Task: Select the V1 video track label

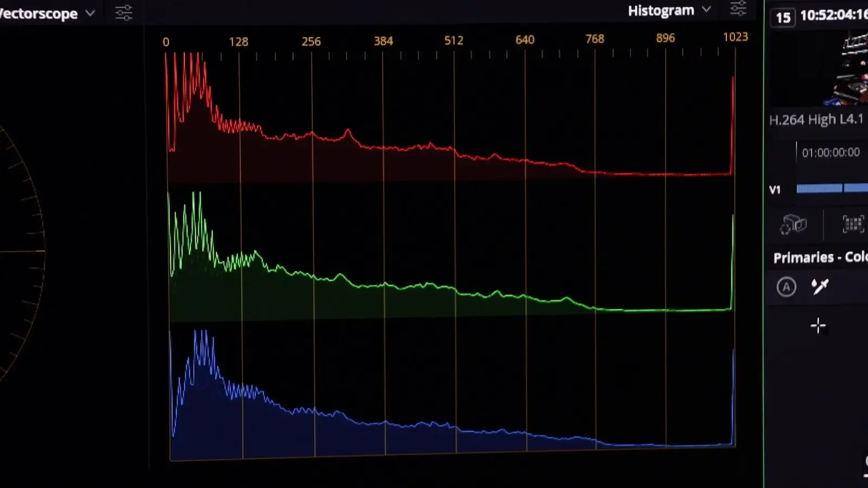Action: point(775,190)
